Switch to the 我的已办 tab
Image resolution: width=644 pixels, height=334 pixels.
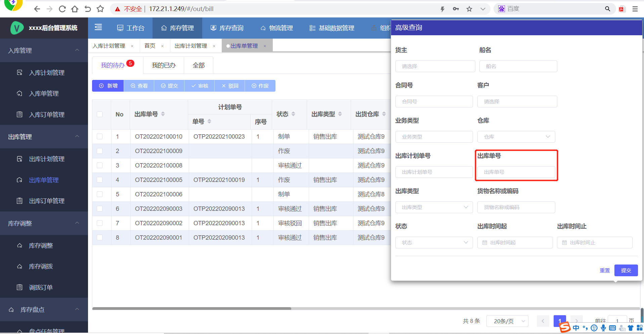point(164,65)
